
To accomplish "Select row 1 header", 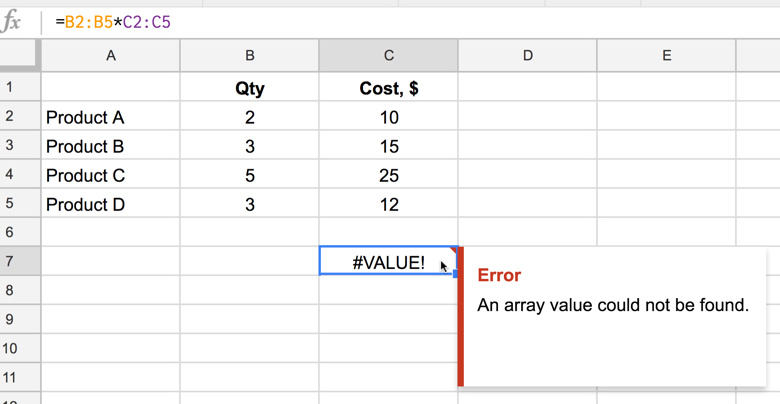I will pyautogui.click(x=10, y=88).
